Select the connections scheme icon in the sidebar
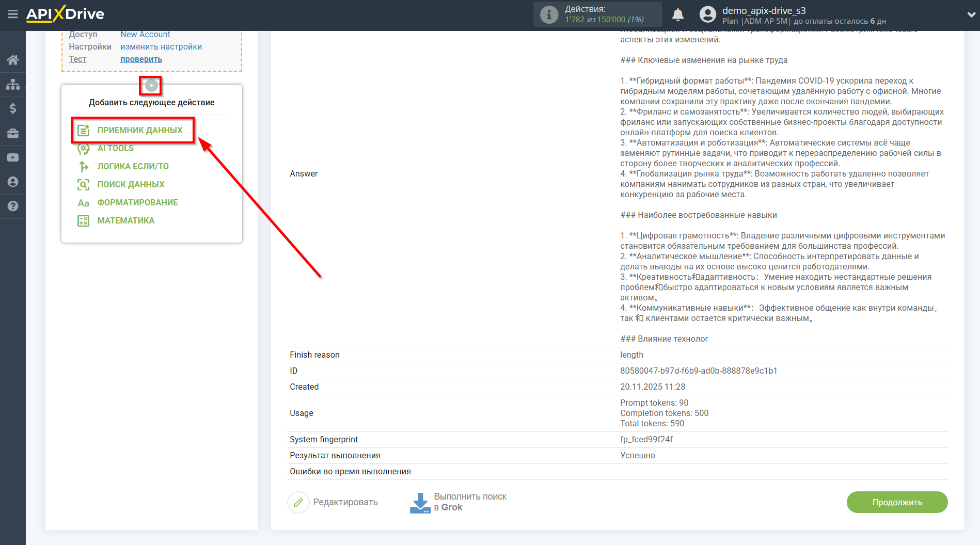 coord(13,84)
